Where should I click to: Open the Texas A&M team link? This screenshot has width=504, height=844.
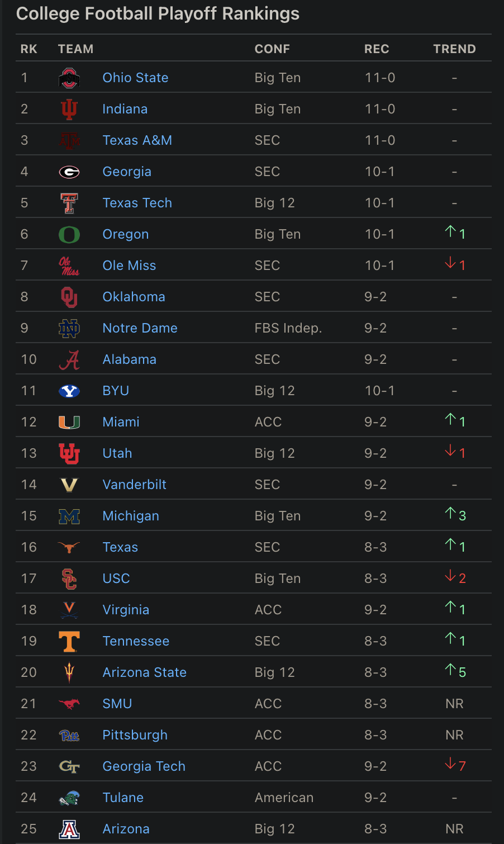pyautogui.click(x=137, y=140)
